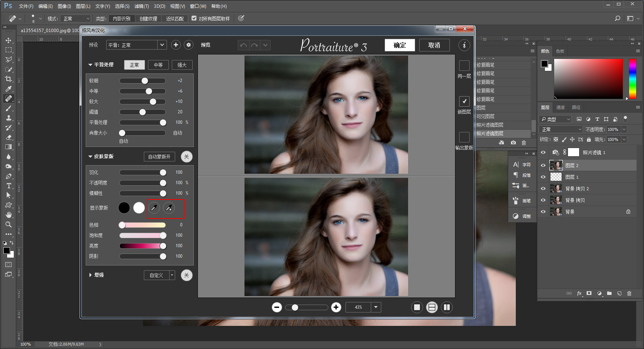
Task: Toggle new layer output checkbox
Action: pyautogui.click(x=464, y=101)
